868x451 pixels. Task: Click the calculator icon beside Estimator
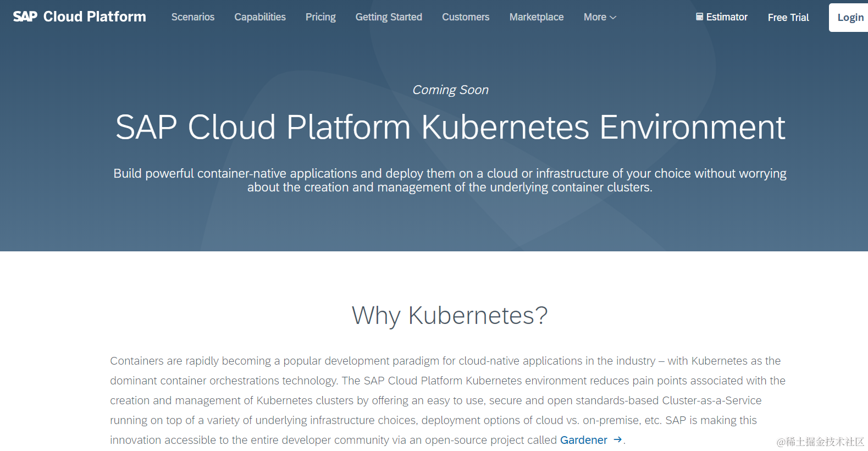click(699, 17)
